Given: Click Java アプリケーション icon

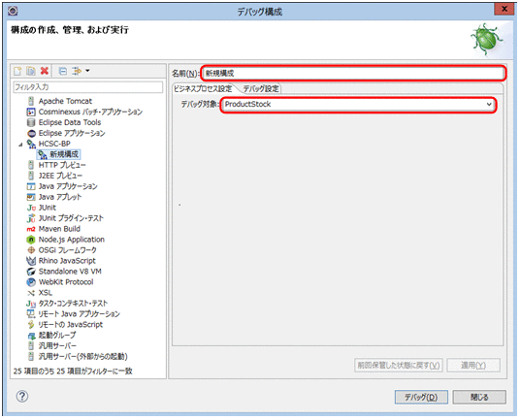Looking at the screenshot, I should tap(31, 186).
